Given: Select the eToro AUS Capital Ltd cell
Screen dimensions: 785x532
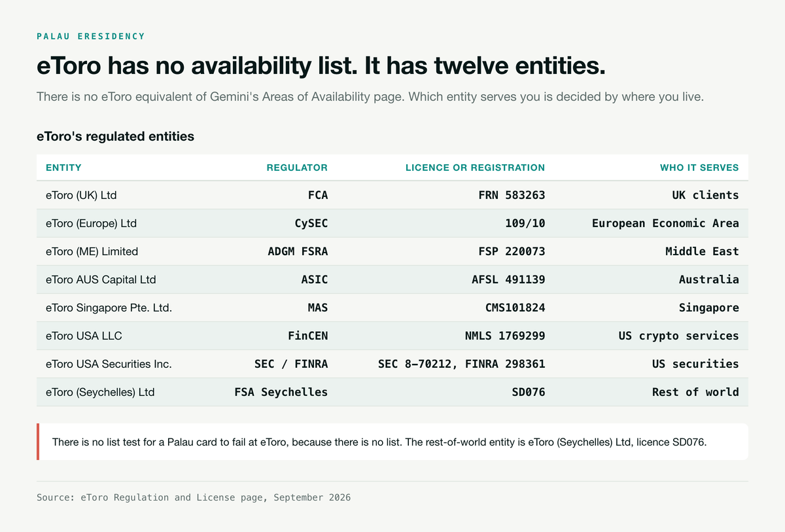Looking at the screenshot, I should pos(101,279).
